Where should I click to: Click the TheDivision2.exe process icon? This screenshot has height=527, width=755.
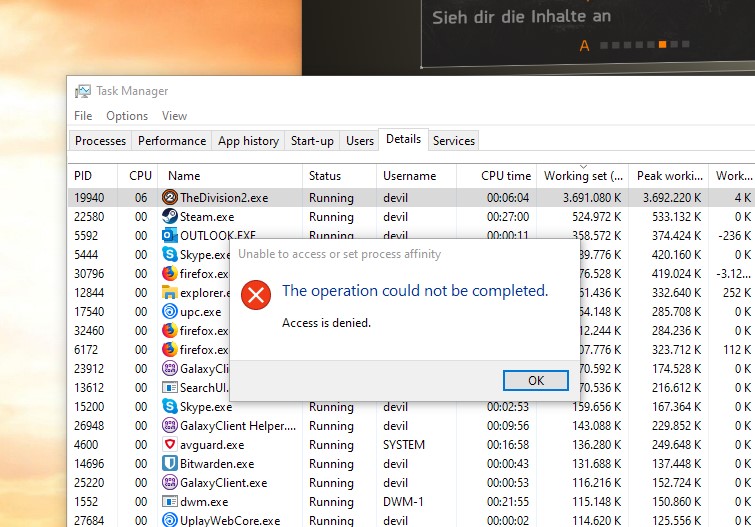169,198
